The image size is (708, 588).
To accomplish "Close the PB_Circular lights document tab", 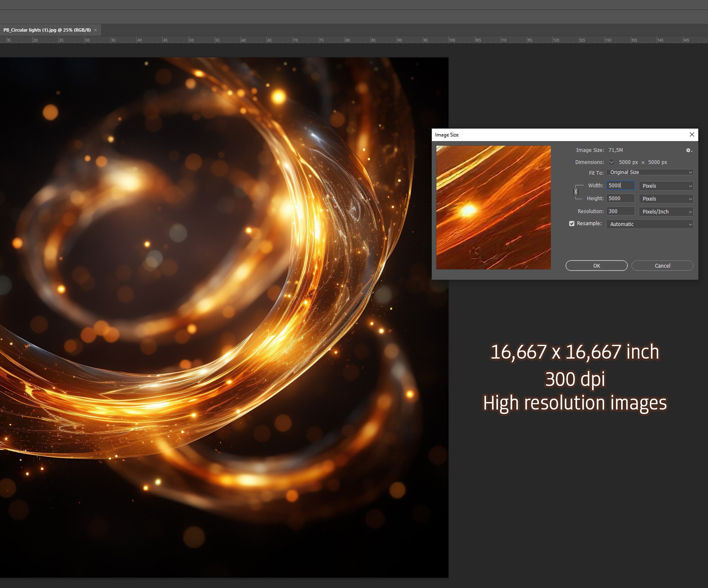I will pyautogui.click(x=95, y=30).
